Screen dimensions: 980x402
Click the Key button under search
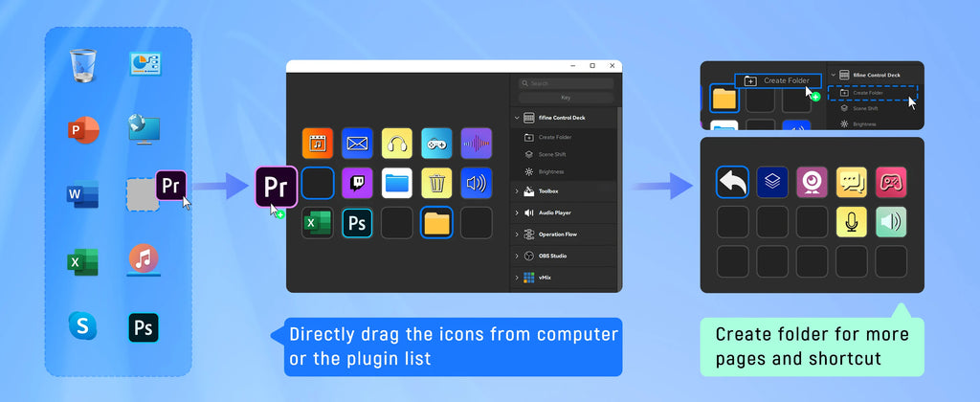566,98
